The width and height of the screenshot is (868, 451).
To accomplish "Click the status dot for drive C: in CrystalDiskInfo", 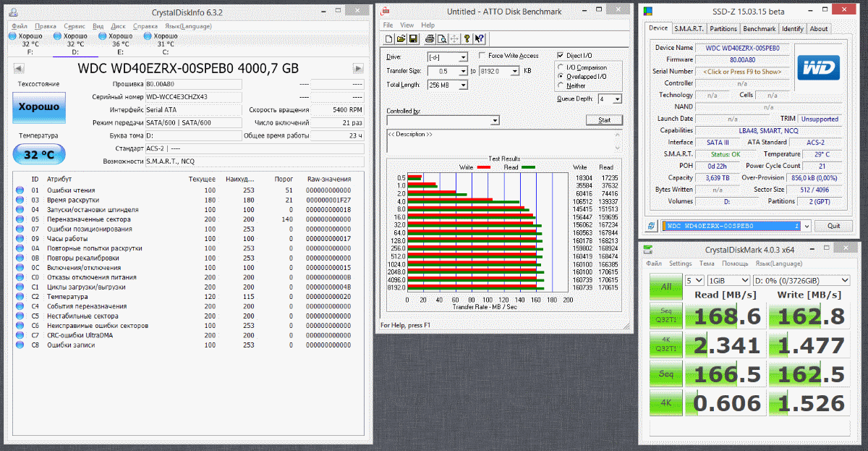I will [x=148, y=35].
